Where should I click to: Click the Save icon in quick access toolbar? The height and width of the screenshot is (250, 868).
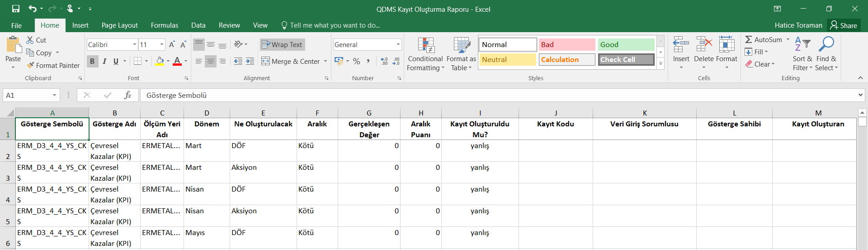[x=16, y=9]
